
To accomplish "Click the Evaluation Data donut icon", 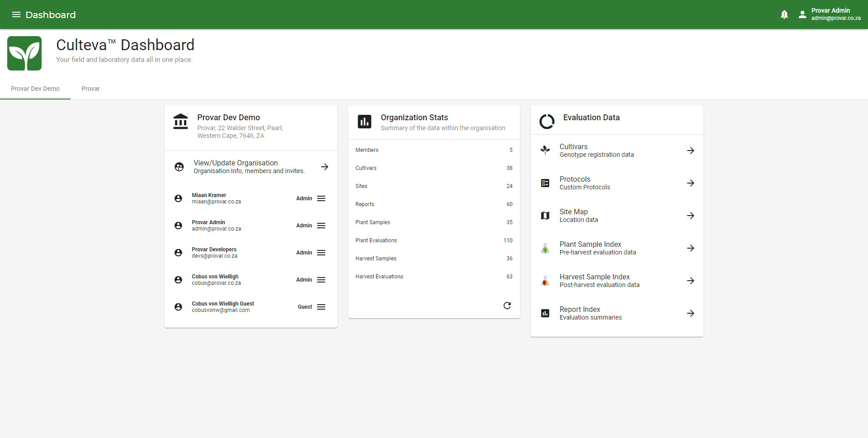I will [x=547, y=121].
